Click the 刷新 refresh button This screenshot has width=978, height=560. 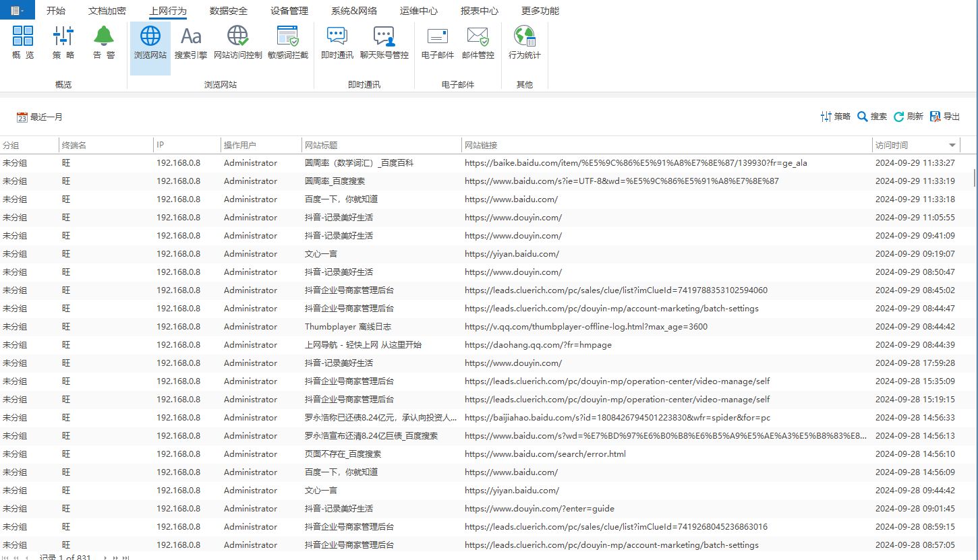click(x=909, y=117)
